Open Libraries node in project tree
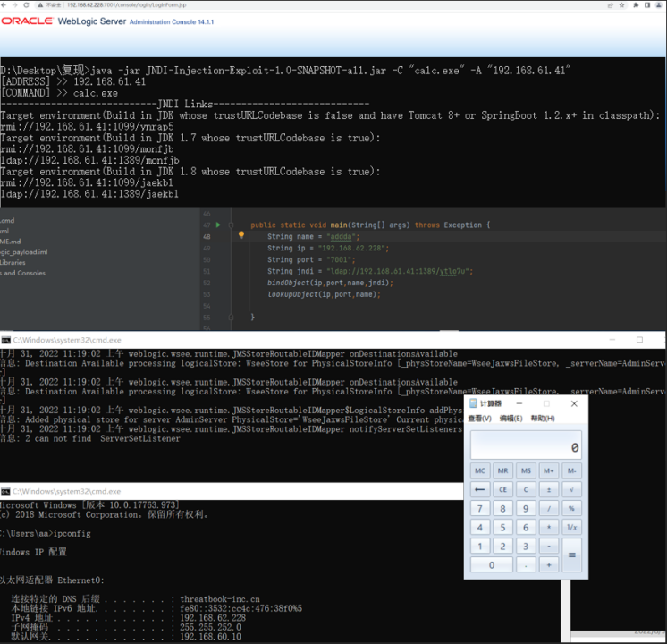Image resolution: width=667 pixels, height=644 pixels. (13, 262)
